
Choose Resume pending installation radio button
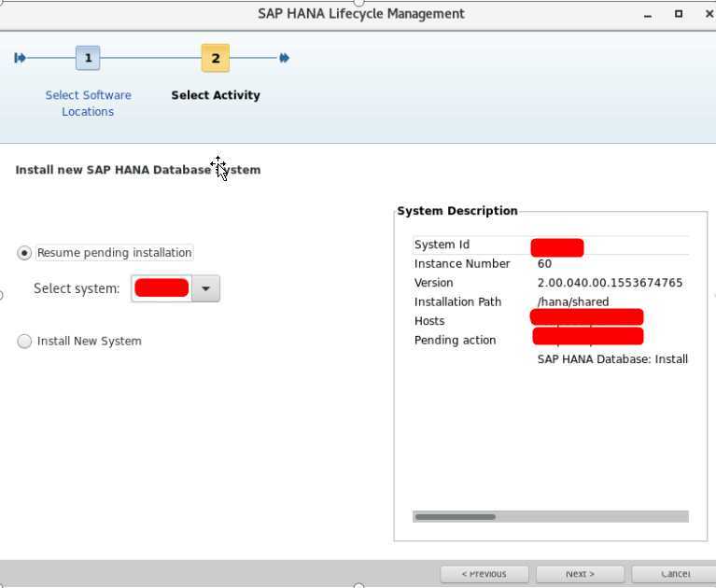click(x=24, y=252)
